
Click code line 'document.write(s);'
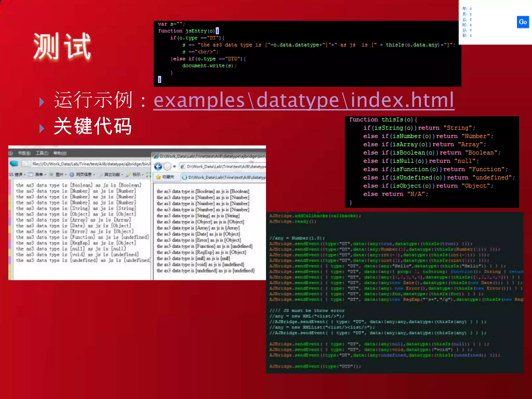click(209, 66)
